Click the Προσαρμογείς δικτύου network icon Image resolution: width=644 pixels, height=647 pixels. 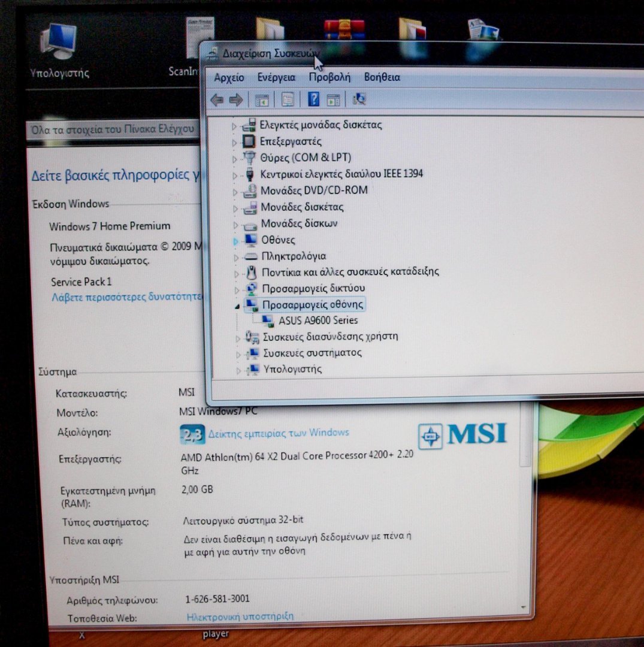[251, 288]
